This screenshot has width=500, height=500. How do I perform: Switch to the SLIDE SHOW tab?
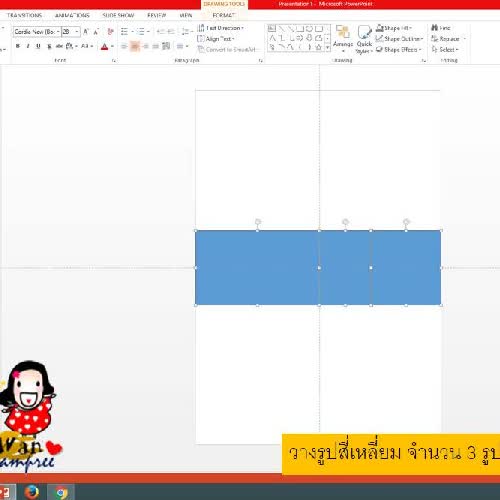[x=118, y=15]
